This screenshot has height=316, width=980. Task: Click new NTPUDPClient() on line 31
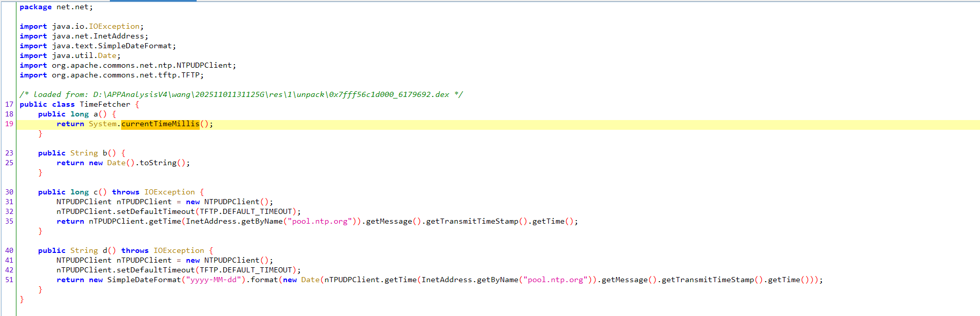click(227, 202)
